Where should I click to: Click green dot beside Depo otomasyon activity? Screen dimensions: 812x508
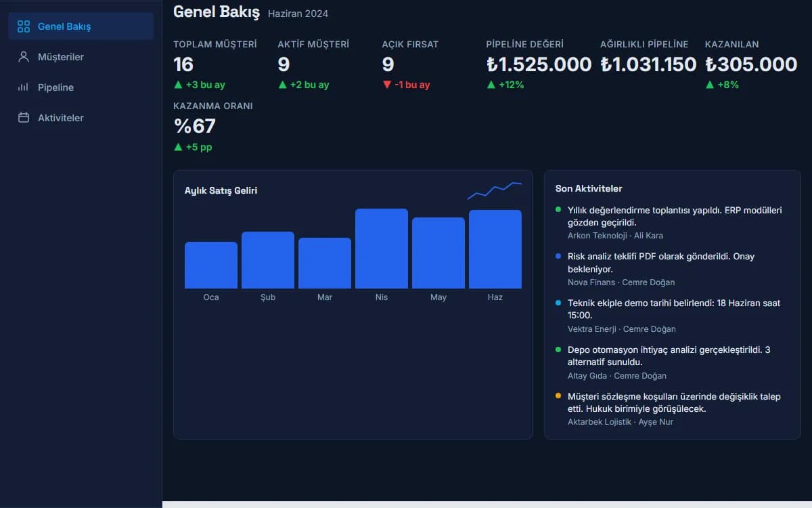pyautogui.click(x=558, y=350)
